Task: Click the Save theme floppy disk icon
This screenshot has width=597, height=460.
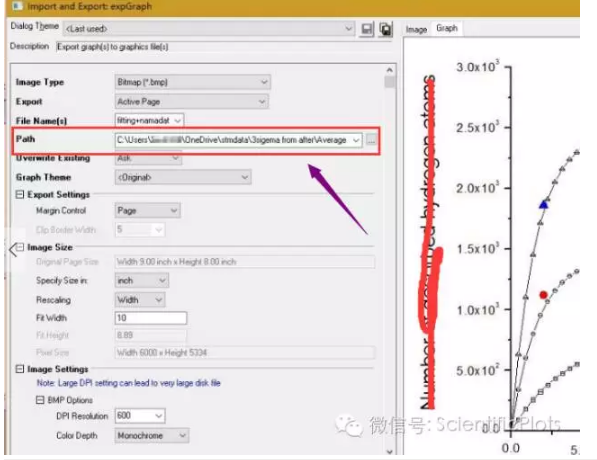Action: [x=366, y=29]
